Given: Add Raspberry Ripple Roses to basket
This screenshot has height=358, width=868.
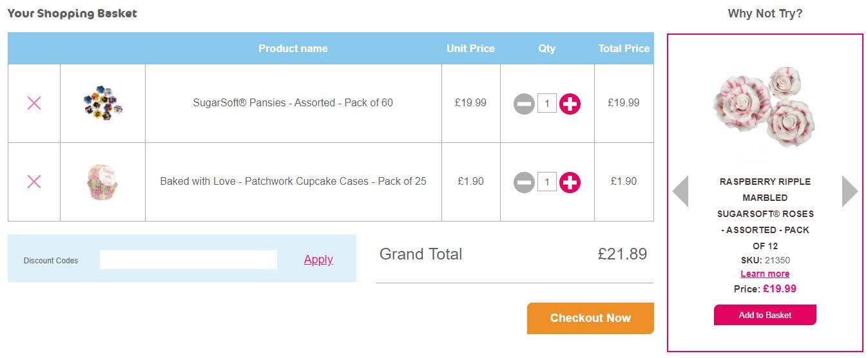Looking at the screenshot, I should 765,315.
